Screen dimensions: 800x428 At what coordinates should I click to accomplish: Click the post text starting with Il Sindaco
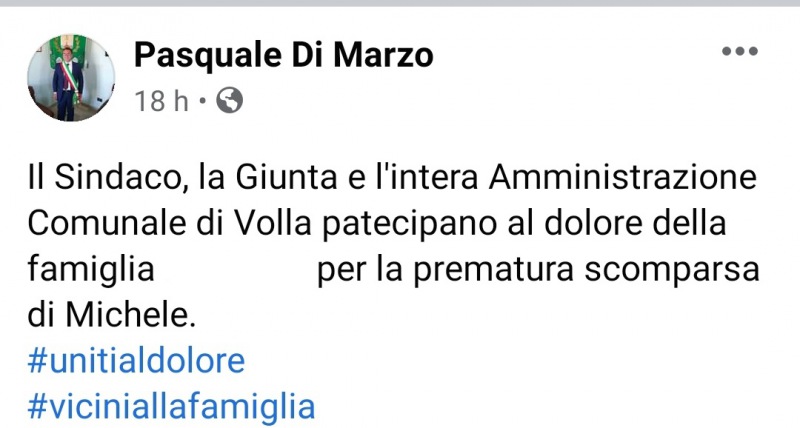[x=393, y=246]
